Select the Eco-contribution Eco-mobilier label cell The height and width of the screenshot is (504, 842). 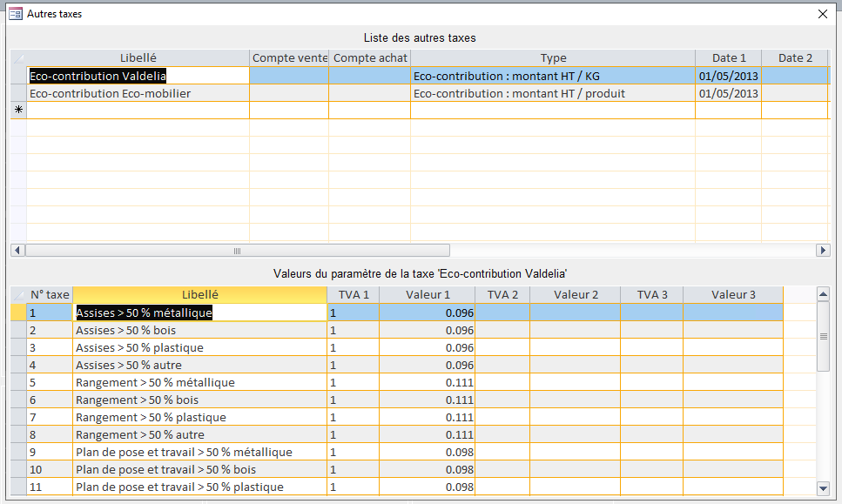tap(138, 93)
